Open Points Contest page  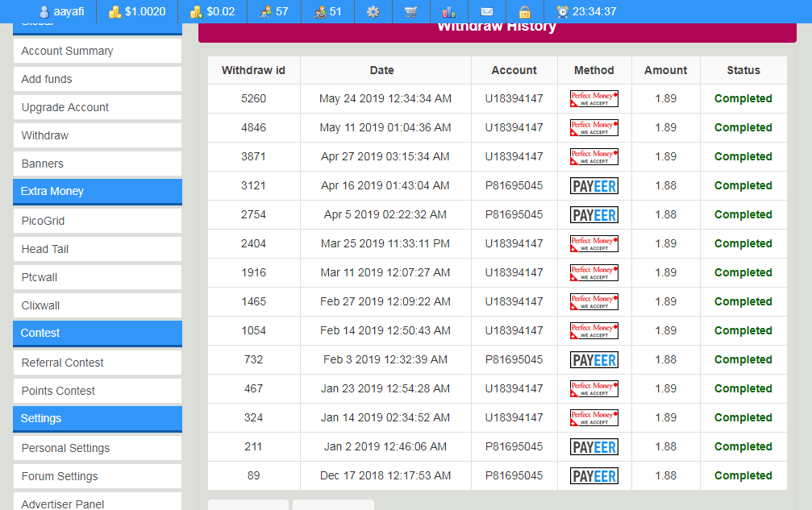click(98, 391)
